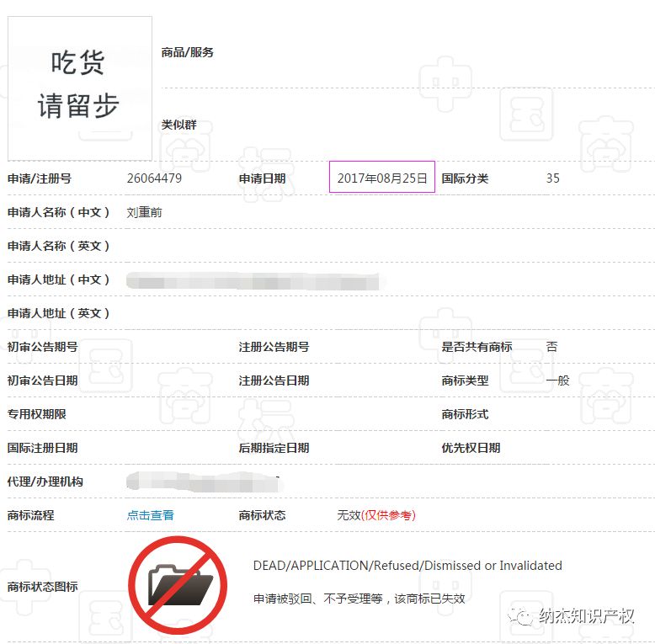This screenshot has width=655, height=644.
Task: Click the trademark status text 无效
Action: tap(349, 515)
